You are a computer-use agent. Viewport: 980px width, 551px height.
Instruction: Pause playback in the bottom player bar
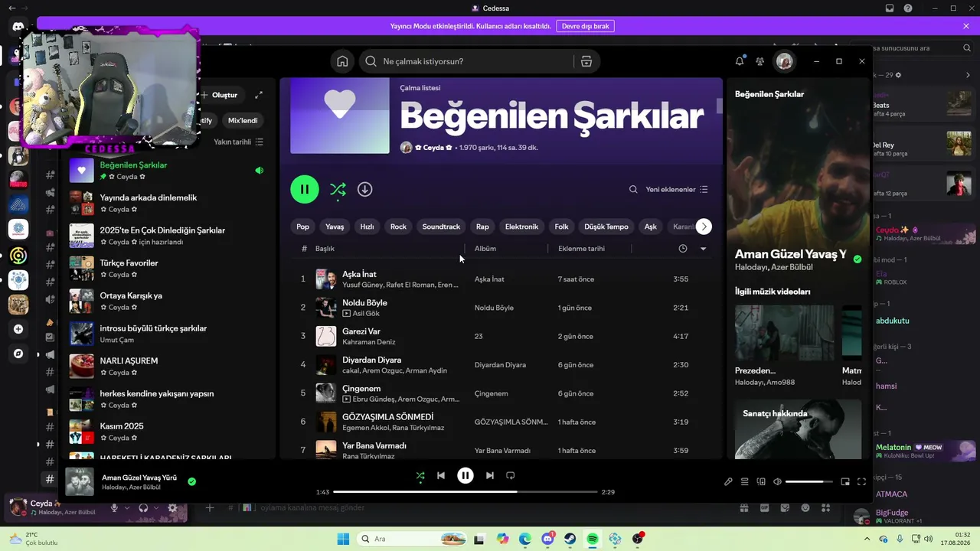[465, 475]
